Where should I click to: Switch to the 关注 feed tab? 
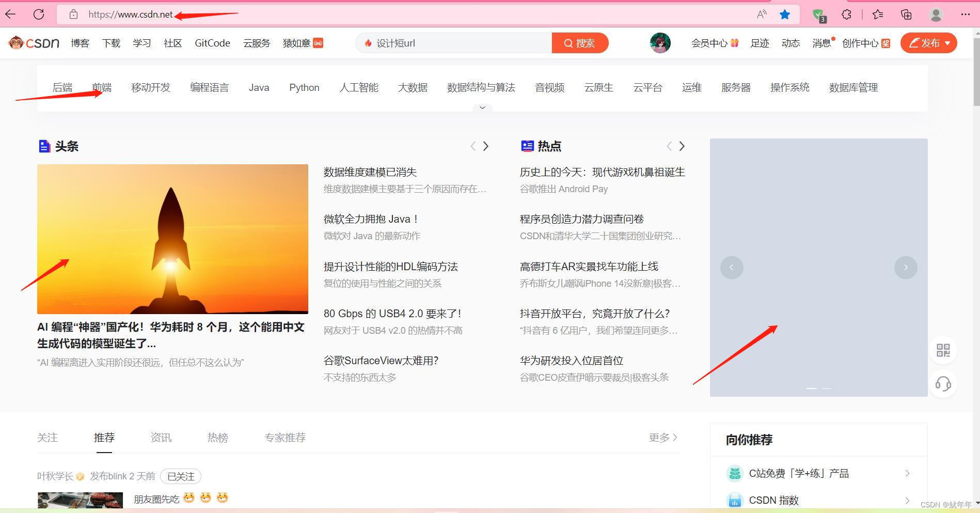48,438
